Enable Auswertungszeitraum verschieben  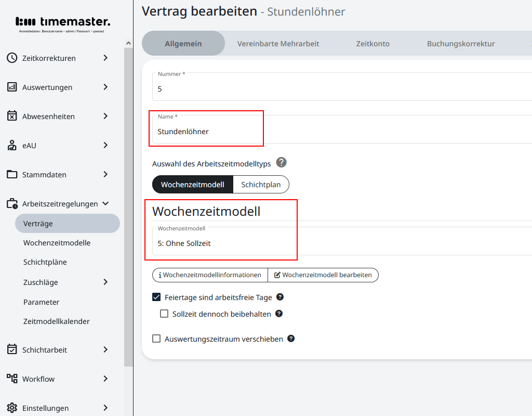[156, 339]
